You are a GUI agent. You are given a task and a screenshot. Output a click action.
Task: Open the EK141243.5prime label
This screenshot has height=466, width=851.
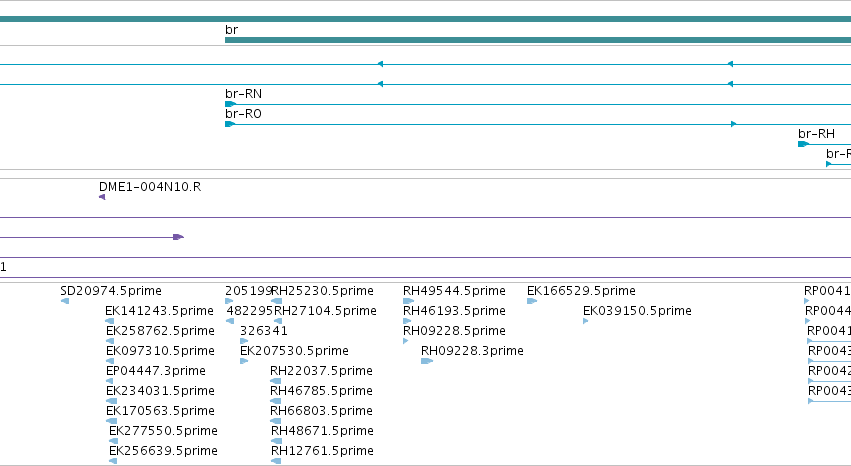(159, 311)
